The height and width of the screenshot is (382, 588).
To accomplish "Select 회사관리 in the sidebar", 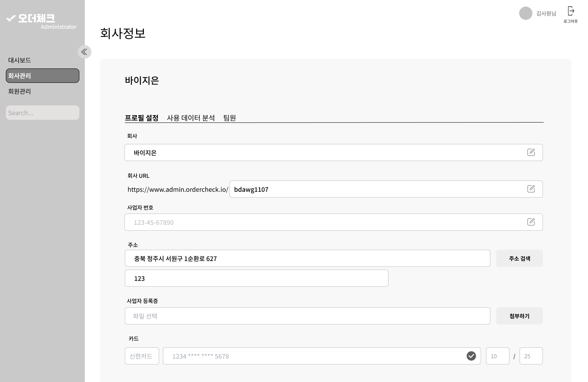I will click(x=42, y=76).
